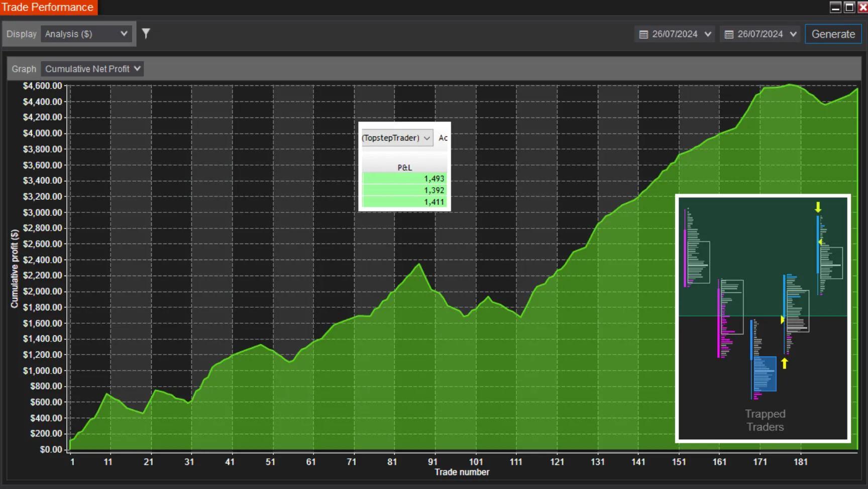The width and height of the screenshot is (868, 489).
Task: Click the Trade Performance title tab
Action: tap(48, 7)
